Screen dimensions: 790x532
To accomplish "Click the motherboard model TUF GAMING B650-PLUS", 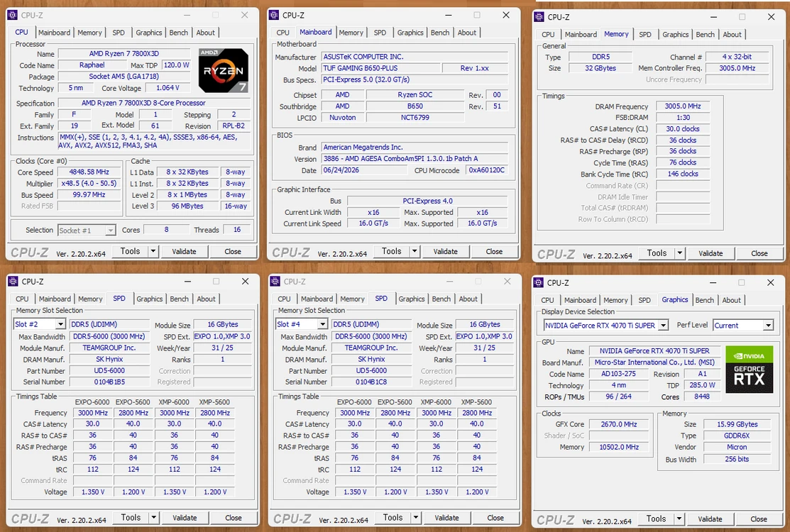I will pos(380,68).
